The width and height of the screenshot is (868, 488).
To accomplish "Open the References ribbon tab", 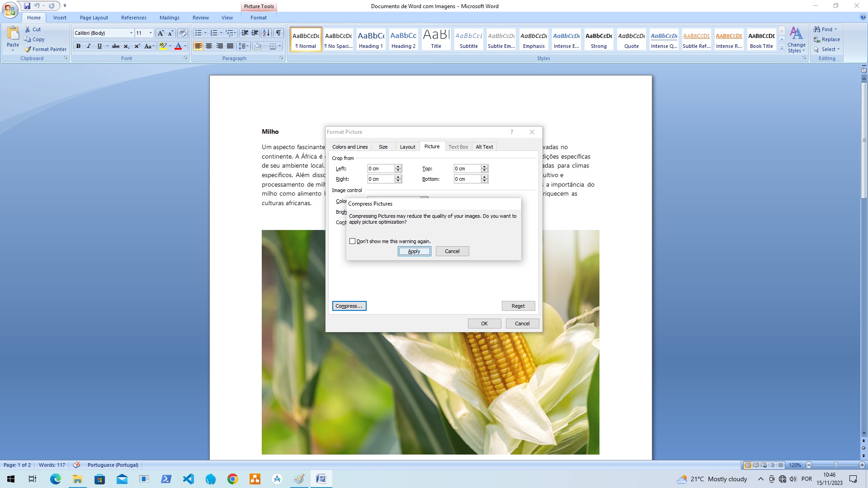I will pos(134,18).
